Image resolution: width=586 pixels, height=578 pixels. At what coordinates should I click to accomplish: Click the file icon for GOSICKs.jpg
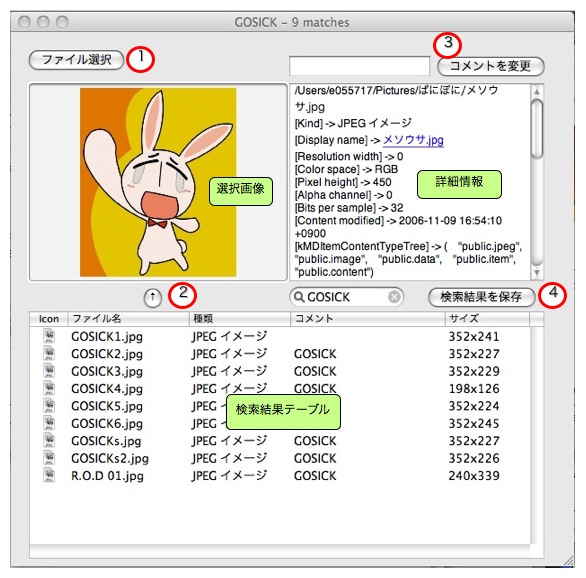(x=49, y=441)
